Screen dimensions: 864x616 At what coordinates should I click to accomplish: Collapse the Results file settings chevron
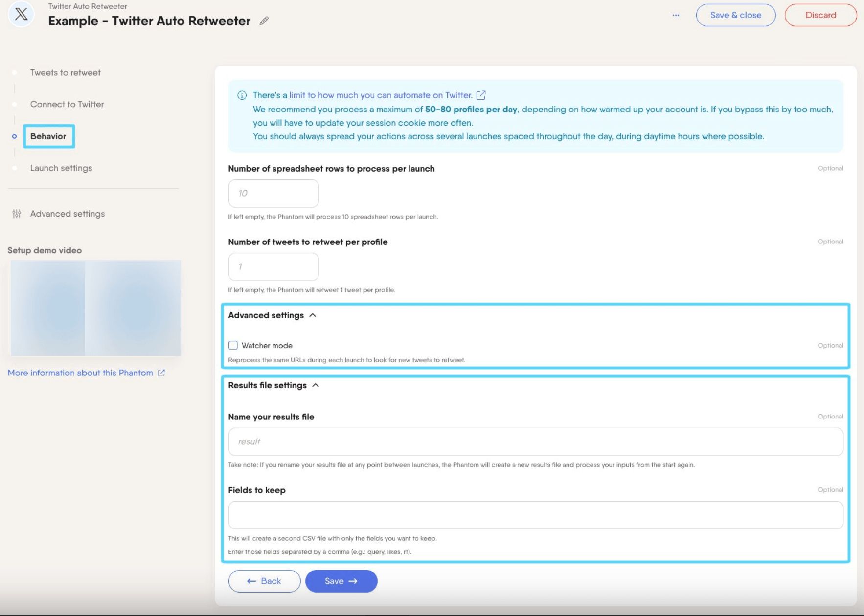coord(316,385)
